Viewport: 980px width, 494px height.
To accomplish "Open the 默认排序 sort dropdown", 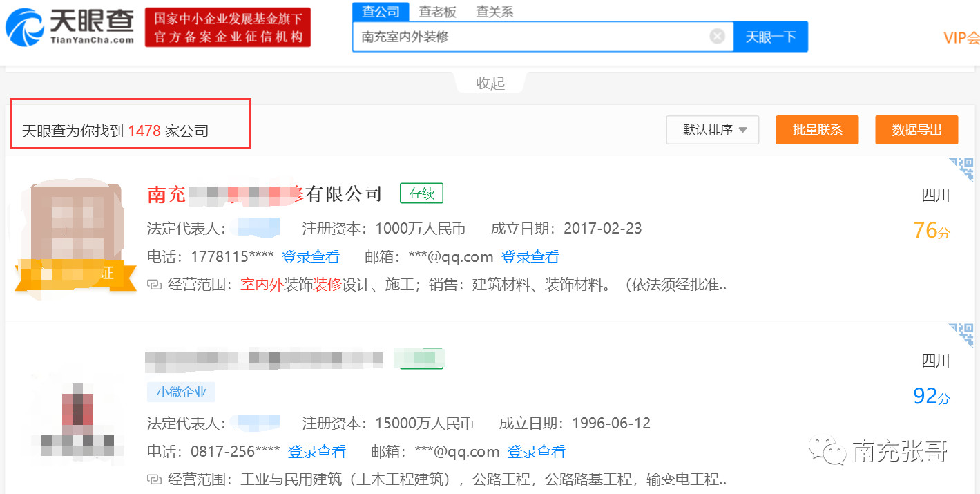I will 712,130.
